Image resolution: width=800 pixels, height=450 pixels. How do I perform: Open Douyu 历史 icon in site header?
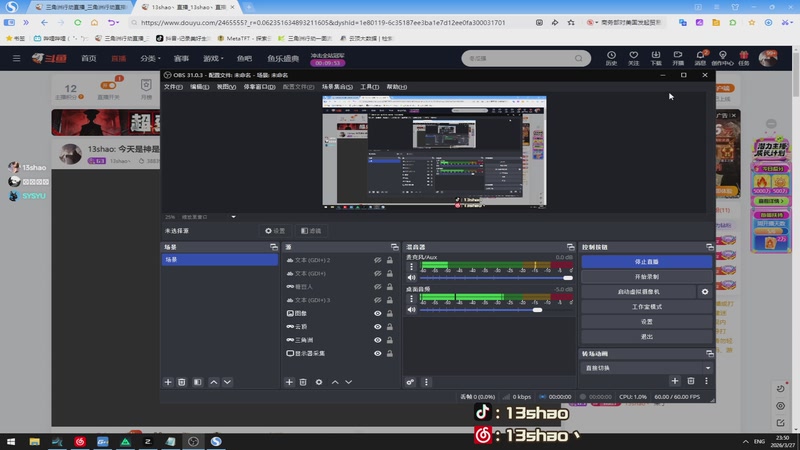[611, 58]
